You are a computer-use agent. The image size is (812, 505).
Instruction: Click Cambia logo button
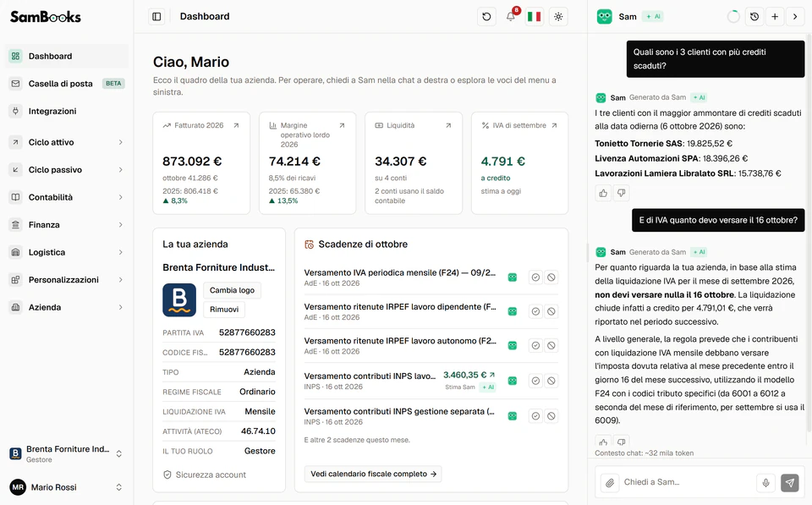pos(232,291)
